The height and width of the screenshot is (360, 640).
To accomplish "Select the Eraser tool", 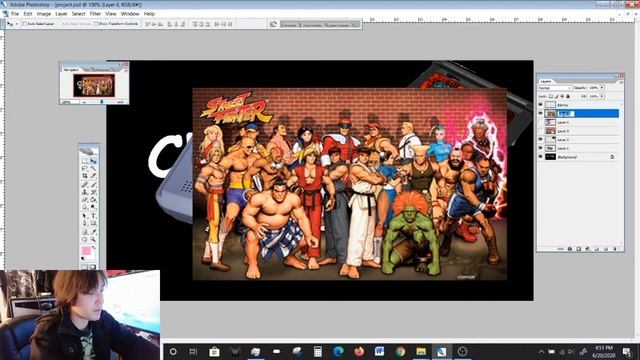I will pos(84,200).
